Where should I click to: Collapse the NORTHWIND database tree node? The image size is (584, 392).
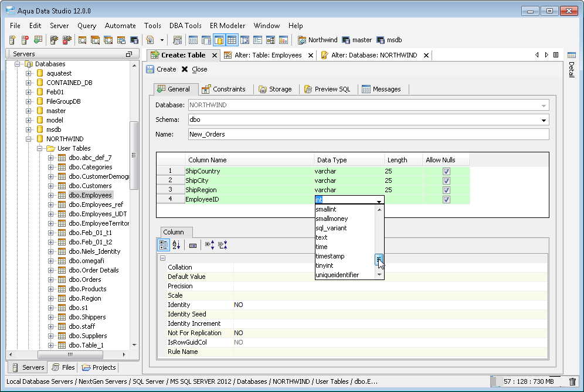[29, 139]
